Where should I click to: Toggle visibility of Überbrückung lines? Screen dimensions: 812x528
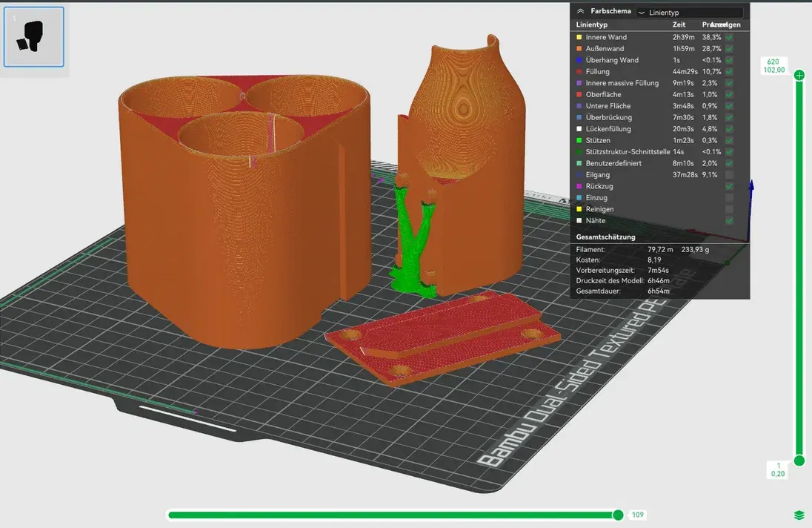(x=729, y=118)
